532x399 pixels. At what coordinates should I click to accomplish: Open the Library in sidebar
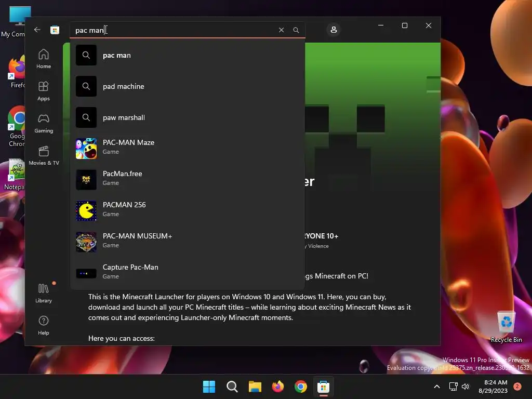click(44, 293)
